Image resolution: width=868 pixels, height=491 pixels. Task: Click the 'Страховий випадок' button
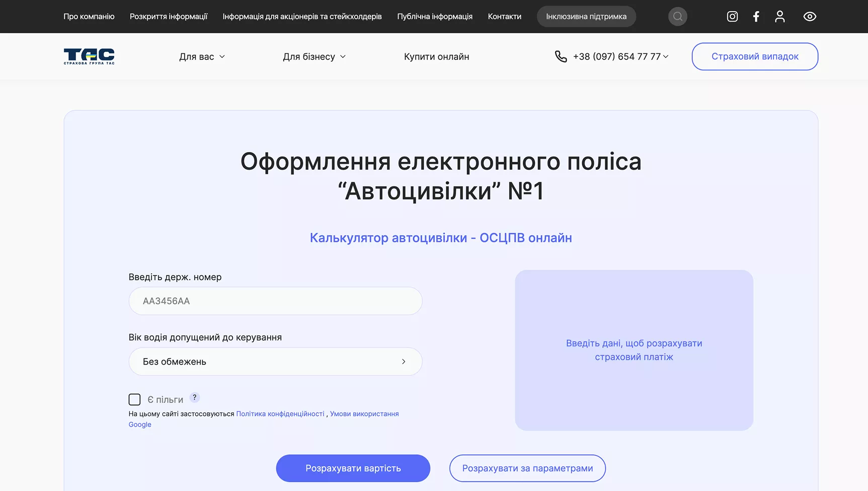tap(754, 56)
